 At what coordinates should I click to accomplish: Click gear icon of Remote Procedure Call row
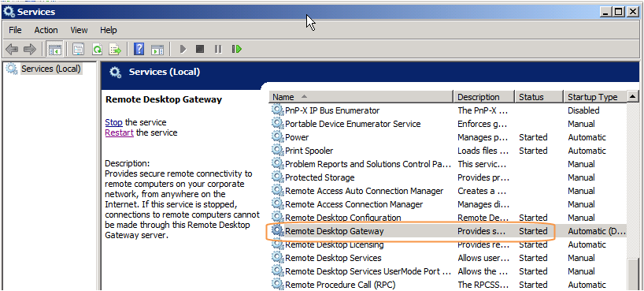[x=278, y=285]
